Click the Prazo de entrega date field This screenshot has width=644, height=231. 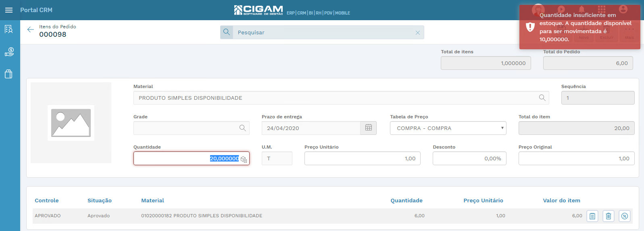pyautogui.click(x=311, y=128)
